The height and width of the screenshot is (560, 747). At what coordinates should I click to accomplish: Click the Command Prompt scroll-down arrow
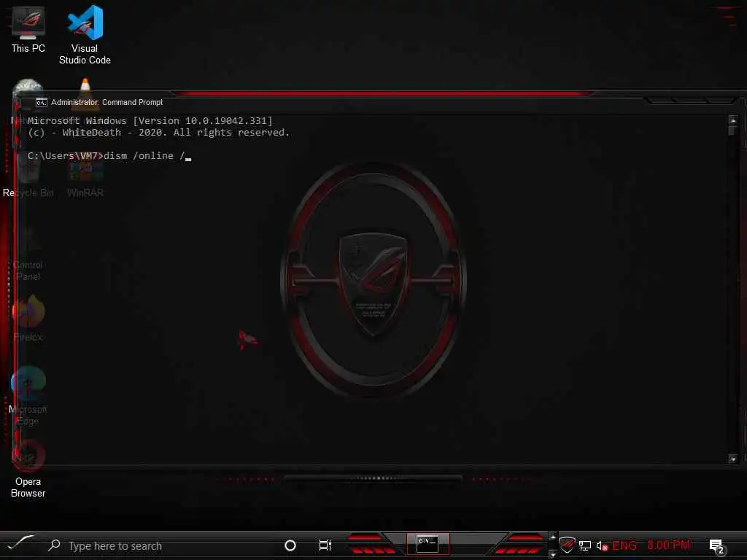pyautogui.click(x=732, y=459)
